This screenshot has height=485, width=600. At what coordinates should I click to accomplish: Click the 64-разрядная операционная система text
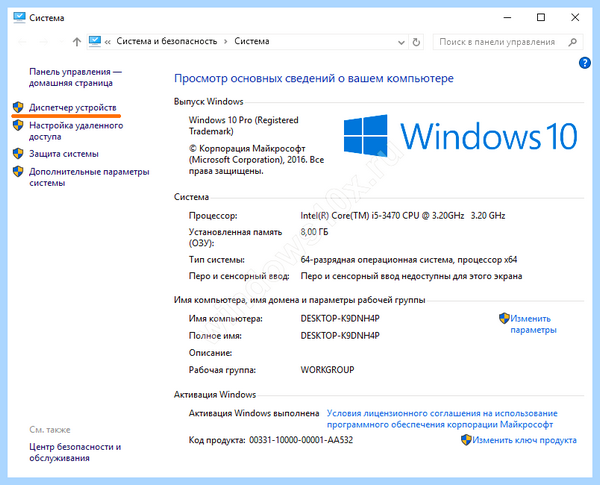click(x=409, y=260)
